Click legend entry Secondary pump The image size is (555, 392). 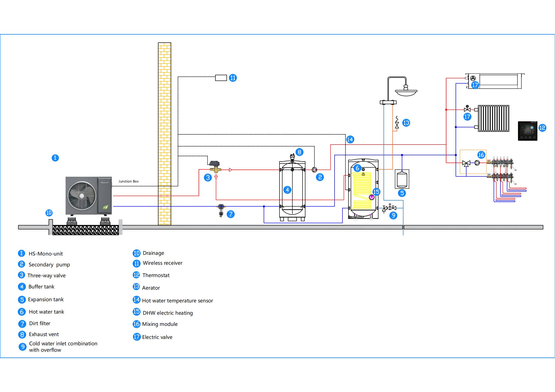tap(49, 264)
